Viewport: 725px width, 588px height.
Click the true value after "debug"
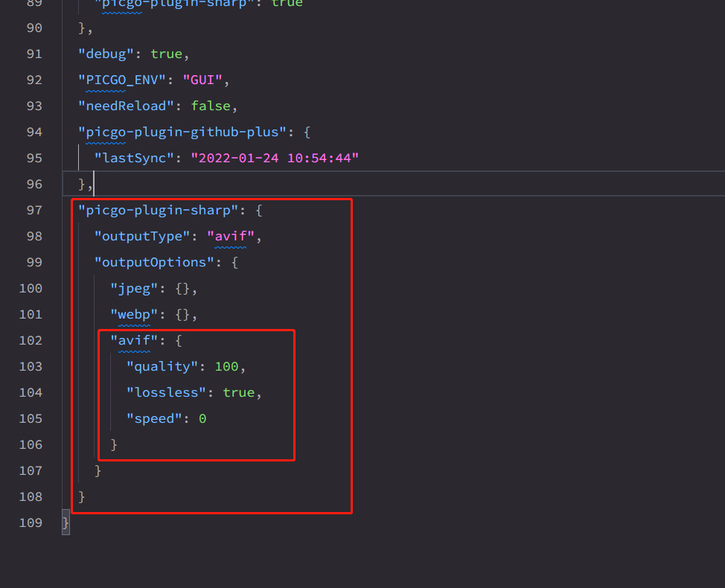167,54
